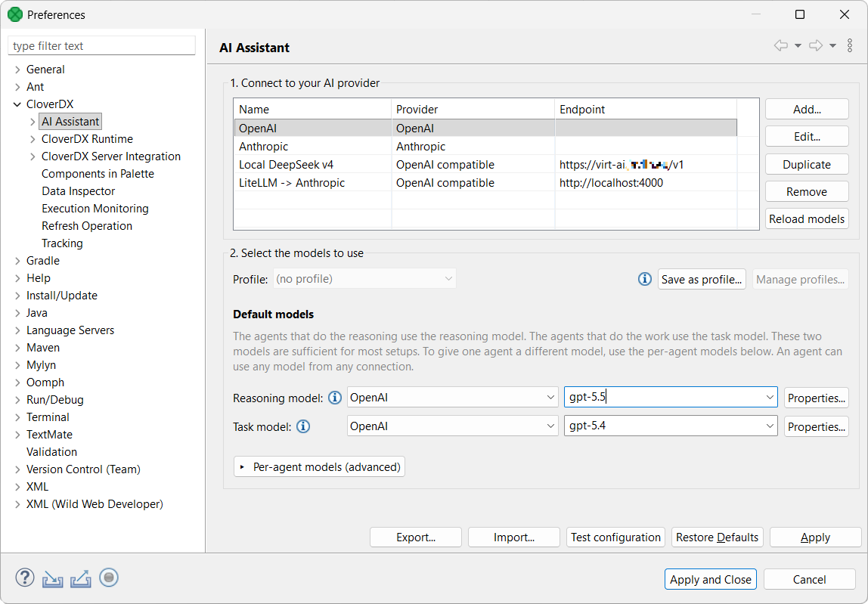Open the gpt-5.4 task model dropdown
The width and height of the screenshot is (868, 604).
770,426
